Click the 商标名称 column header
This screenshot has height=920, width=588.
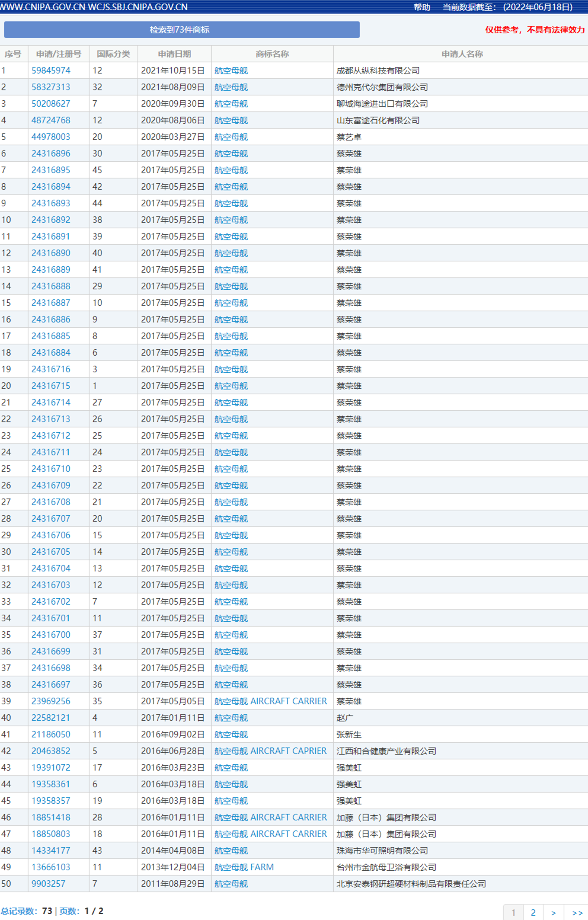coord(272,54)
